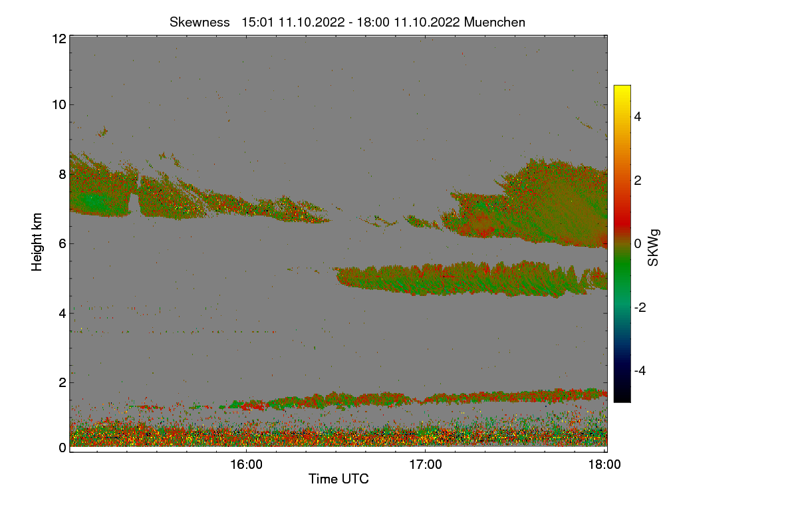The height and width of the screenshot is (532, 798).
Task: Click the 'Time UTC' axis label
Action: point(338,479)
